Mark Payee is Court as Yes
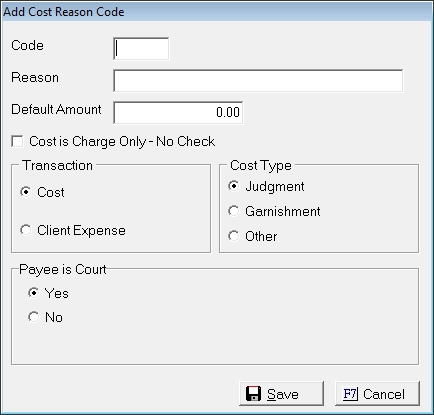Viewport: 434px width, 415px height. pyautogui.click(x=34, y=293)
